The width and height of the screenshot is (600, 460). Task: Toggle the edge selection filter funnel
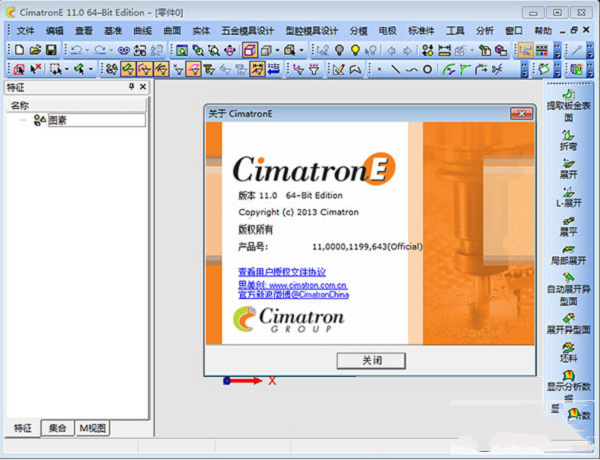click(161, 69)
